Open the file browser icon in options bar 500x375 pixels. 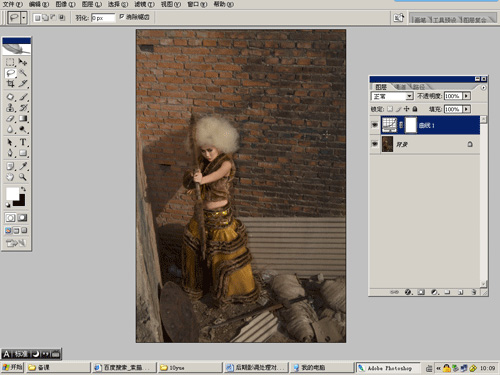(399, 18)
